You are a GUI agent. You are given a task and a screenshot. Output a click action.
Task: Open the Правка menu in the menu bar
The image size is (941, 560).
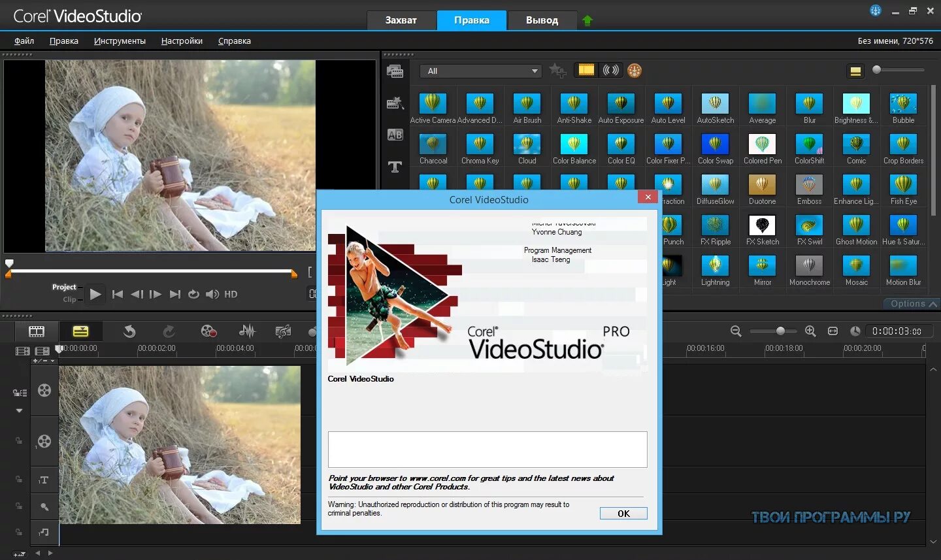(64, 41)
